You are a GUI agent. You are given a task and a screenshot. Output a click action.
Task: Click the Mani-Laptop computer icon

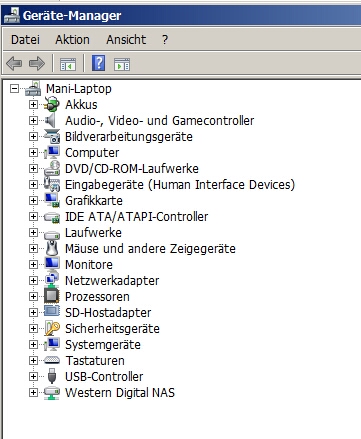click(x=33, y=88)
